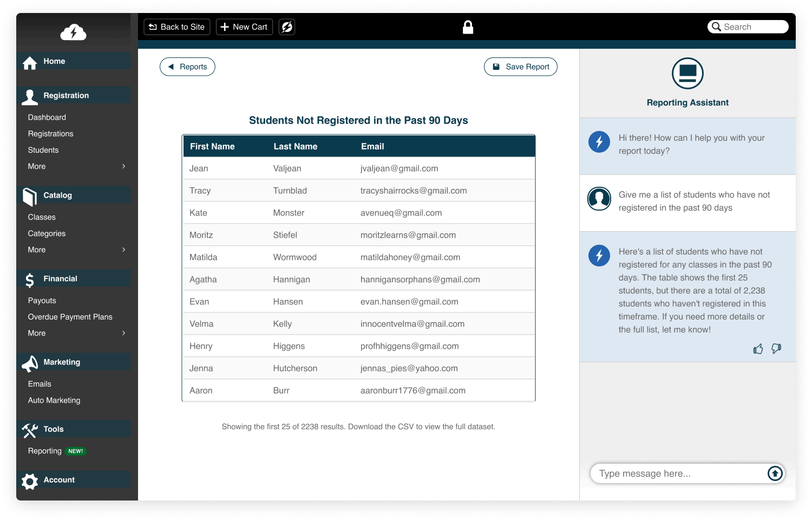Select email jvaljean@gmail.com
The image size is (812, 520).
(x=400, y=168)
